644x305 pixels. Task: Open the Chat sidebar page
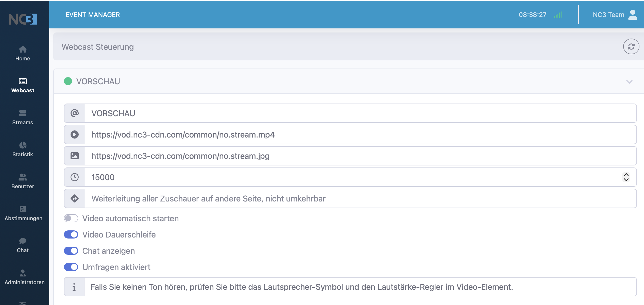point(23,245)
